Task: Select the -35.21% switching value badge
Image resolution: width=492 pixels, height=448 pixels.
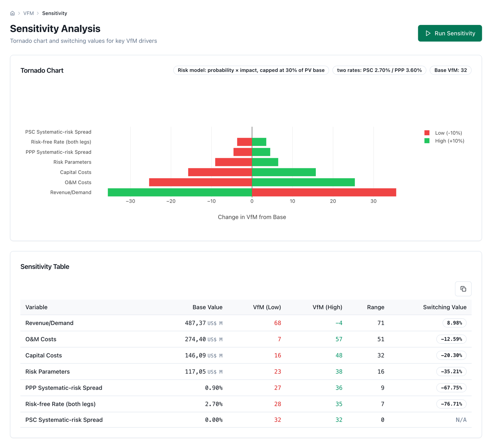Action: coord(451,371)
